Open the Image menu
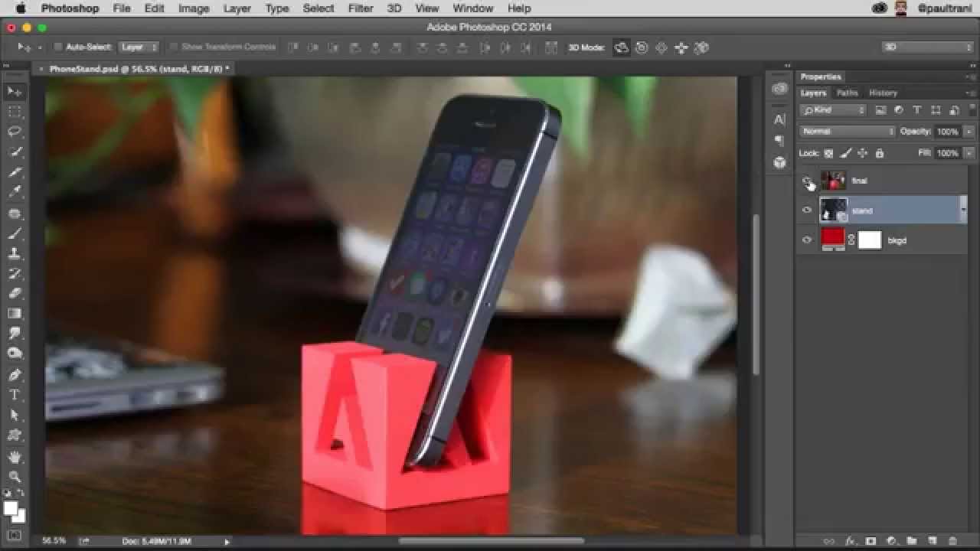This screenshot has height=551, width=980. (x=194, y=8)
